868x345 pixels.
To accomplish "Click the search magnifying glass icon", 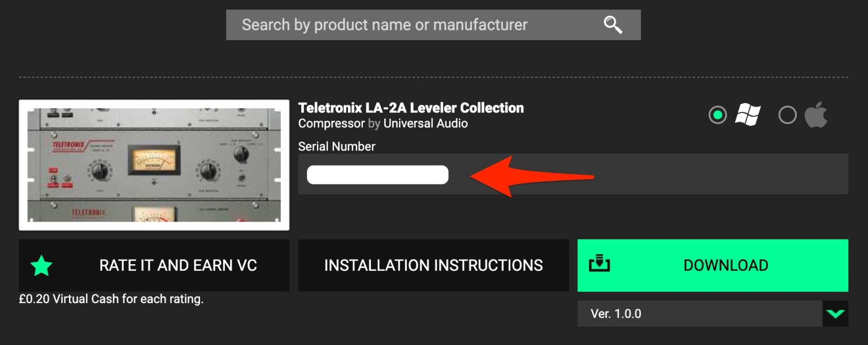I will click(613, 25).
